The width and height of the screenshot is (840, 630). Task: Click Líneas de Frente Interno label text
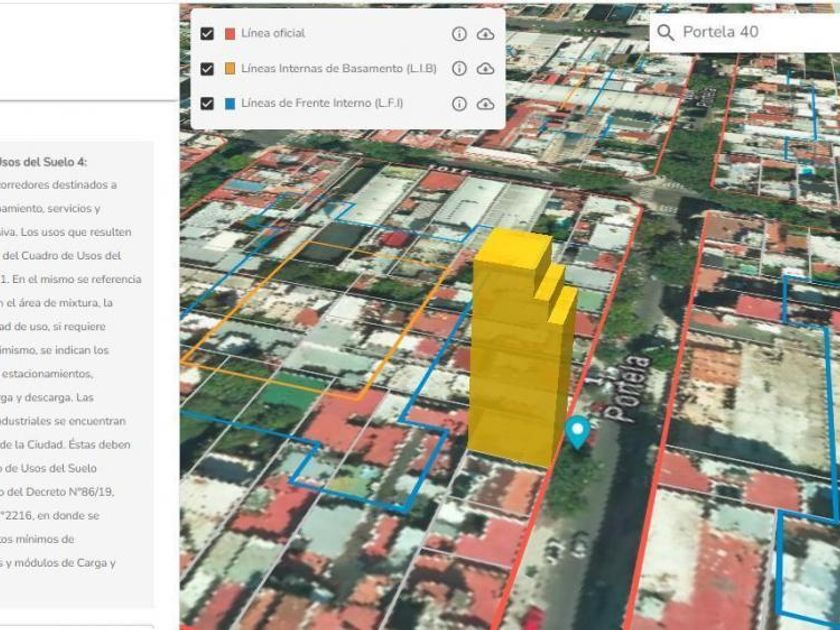(322, 104)
